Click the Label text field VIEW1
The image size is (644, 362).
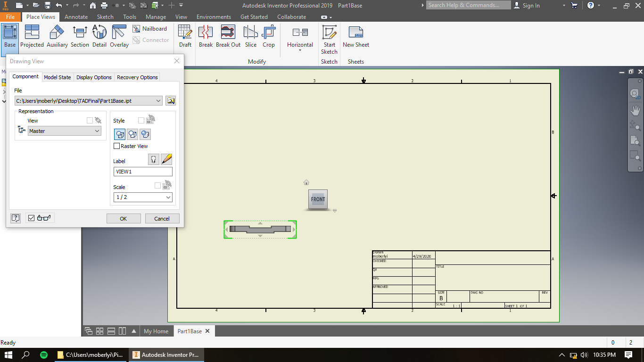143,172
